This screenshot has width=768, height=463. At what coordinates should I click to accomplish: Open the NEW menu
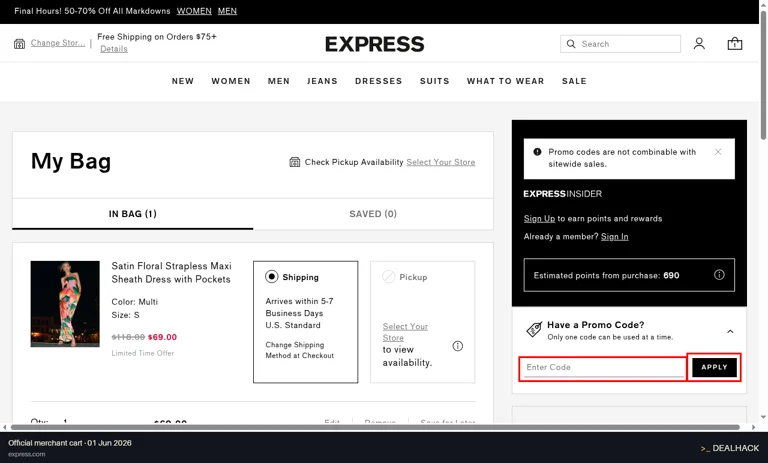pos(183,81)
